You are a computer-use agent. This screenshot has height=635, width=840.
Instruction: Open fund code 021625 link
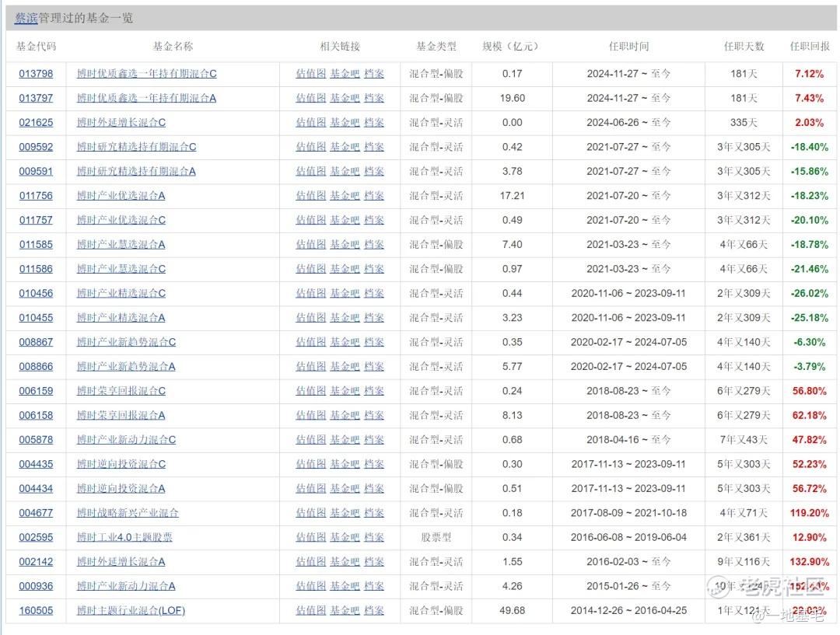36,123
